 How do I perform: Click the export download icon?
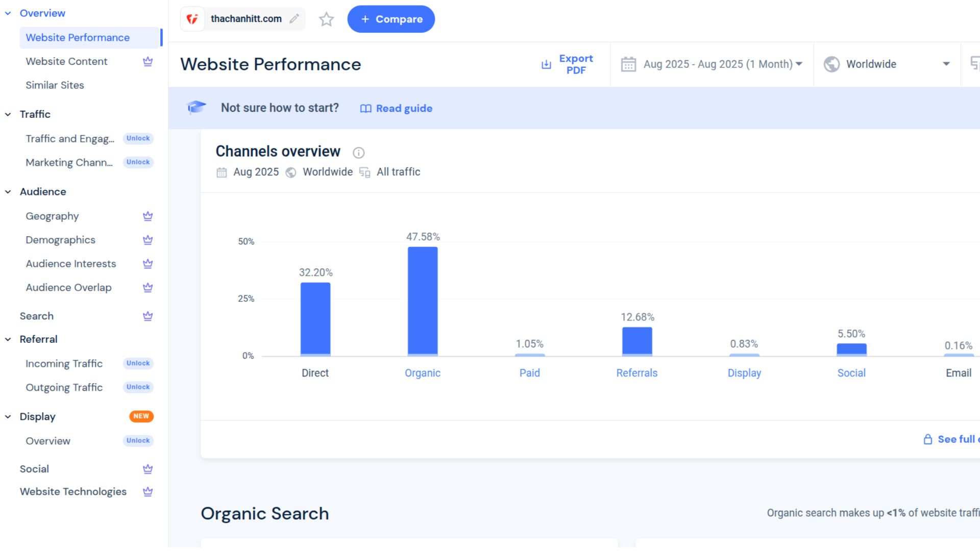coord(546,64)
